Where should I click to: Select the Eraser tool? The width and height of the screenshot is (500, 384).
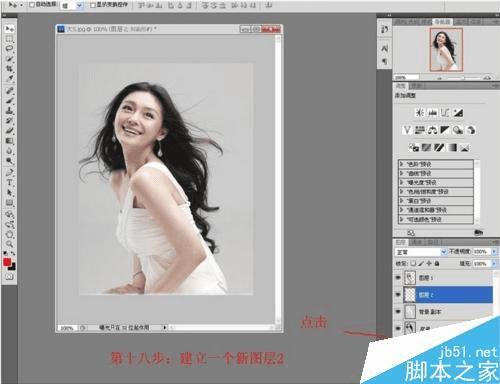[9, 131]
